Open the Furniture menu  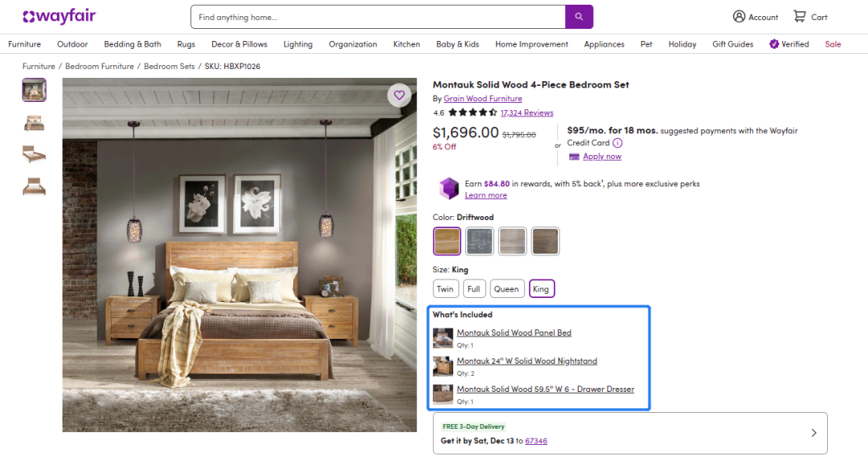point(25,44)
